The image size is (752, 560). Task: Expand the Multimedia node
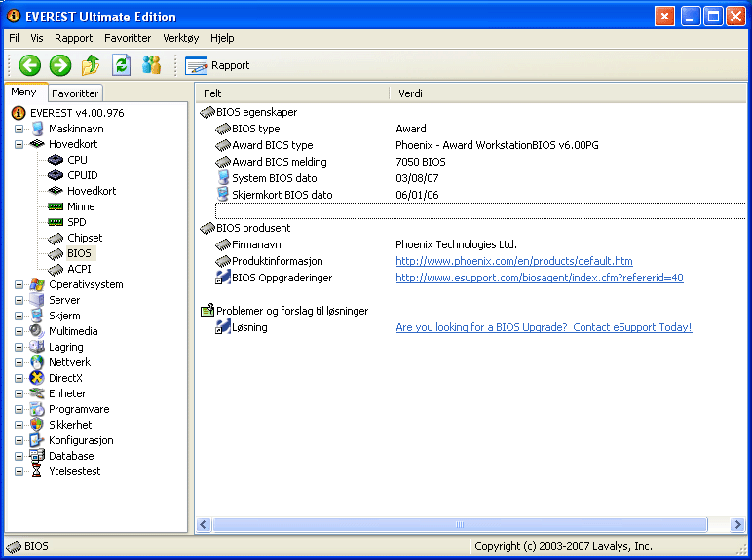point(19,331)
